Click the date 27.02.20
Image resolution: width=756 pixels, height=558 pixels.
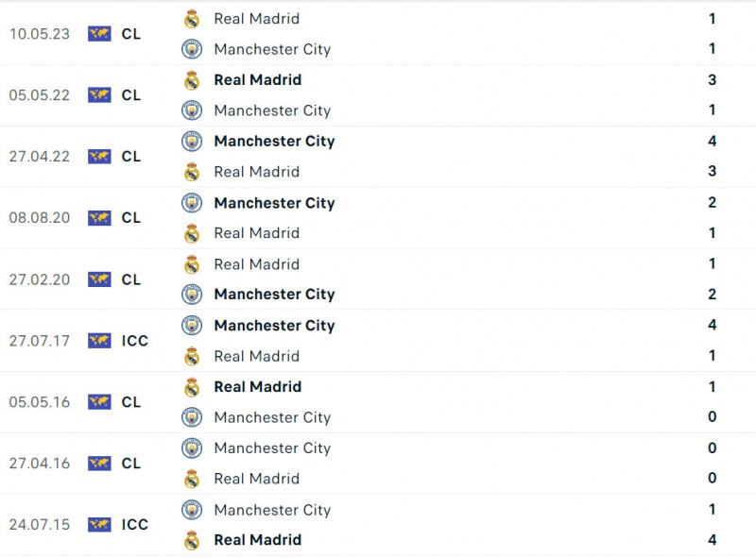pos(40,279)
